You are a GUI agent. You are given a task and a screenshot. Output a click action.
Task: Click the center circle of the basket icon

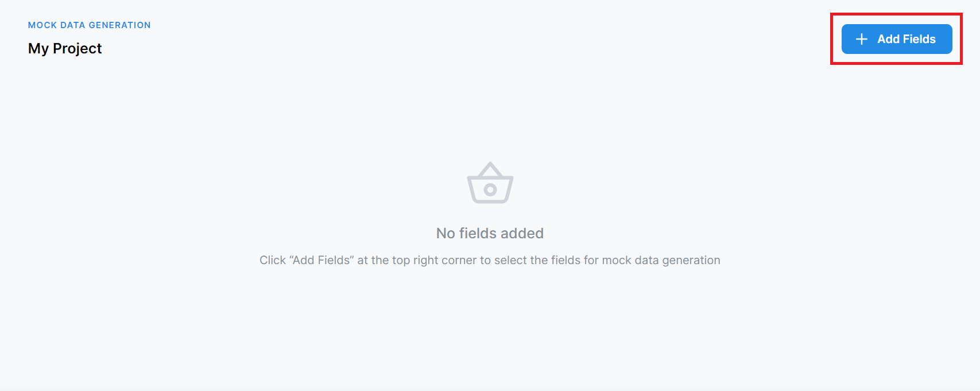pos(490,189)
